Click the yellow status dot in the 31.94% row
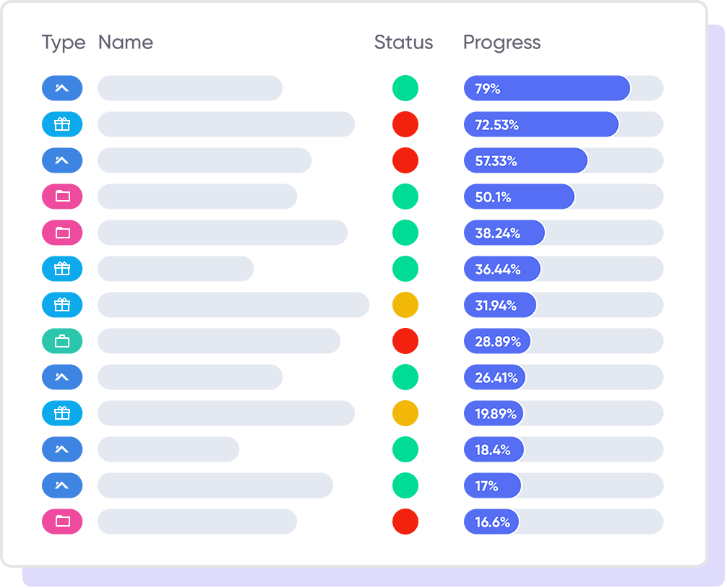 (x=405, y=305)
